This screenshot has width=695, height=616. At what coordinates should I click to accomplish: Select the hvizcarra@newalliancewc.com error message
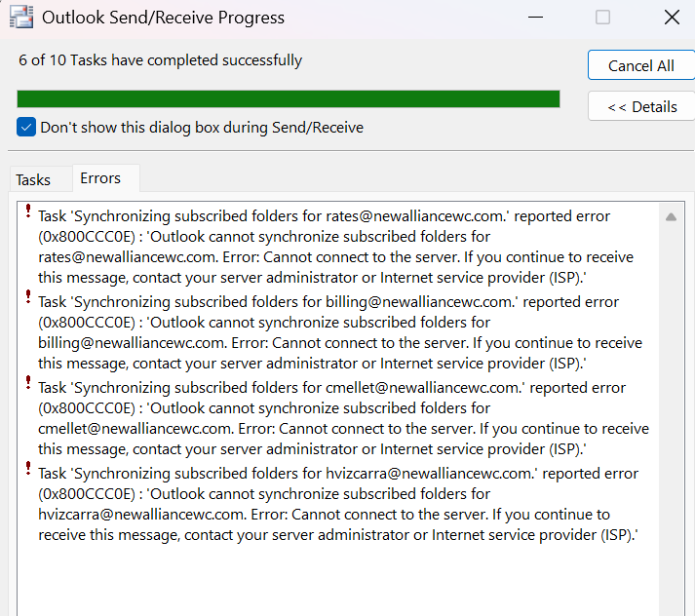click(338, 504)
